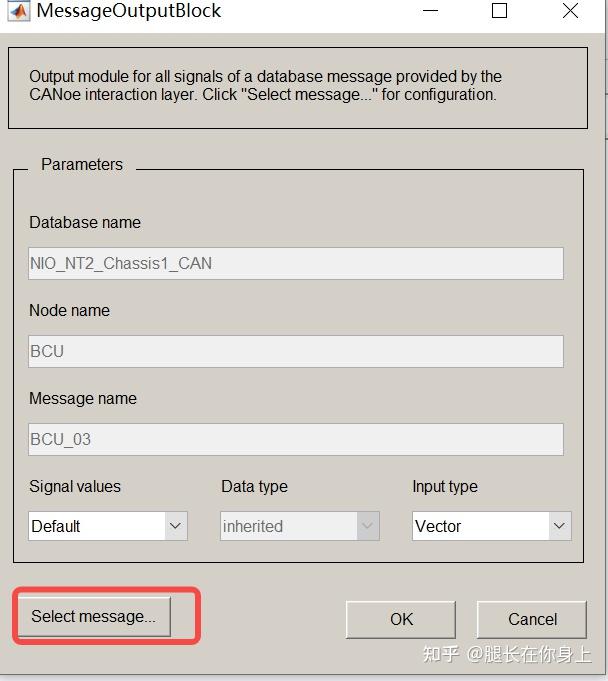The width and height of the screenshot is (608, 681).
Task: Click the Node name field containing BCU
Action: 296,351
